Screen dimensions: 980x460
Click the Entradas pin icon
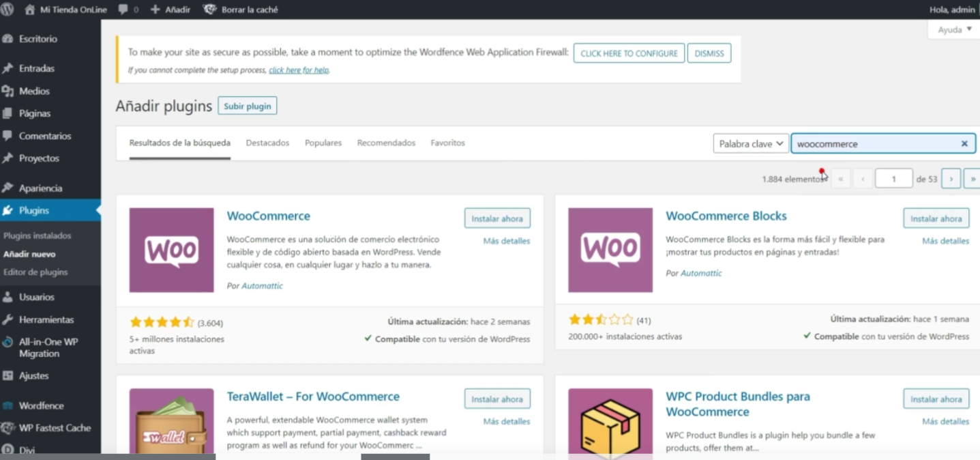pos(8,68)
